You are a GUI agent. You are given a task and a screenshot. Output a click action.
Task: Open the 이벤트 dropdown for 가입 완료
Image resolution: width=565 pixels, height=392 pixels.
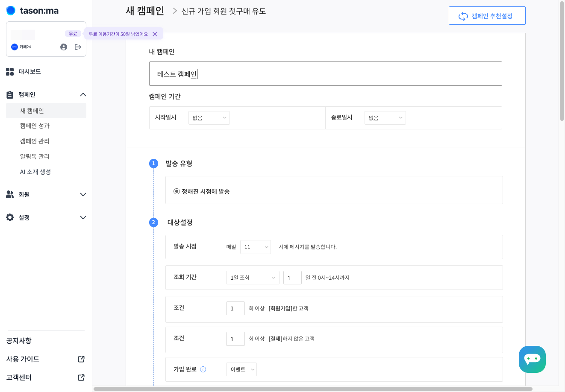[241, 369]
